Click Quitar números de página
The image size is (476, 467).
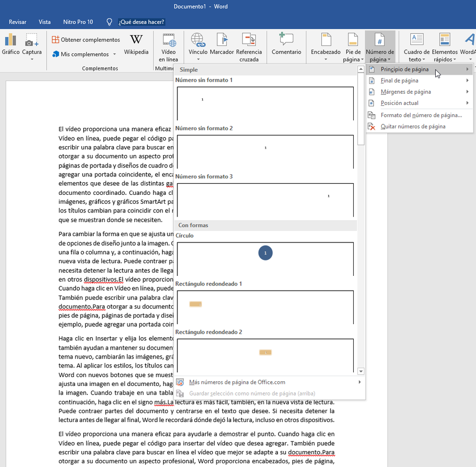[412, 127]
